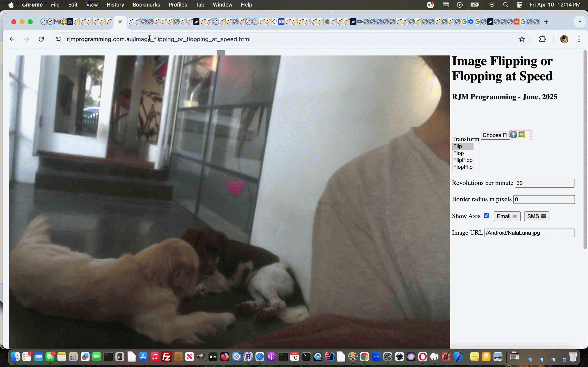Launch Firefox from the Dock
Viewport: 588px width, 367px height.
[x=225, y=357]
